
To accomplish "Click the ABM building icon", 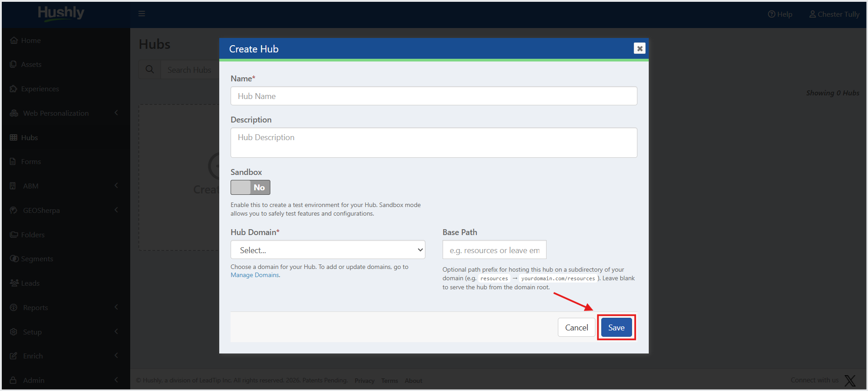I will click(13, 186).
